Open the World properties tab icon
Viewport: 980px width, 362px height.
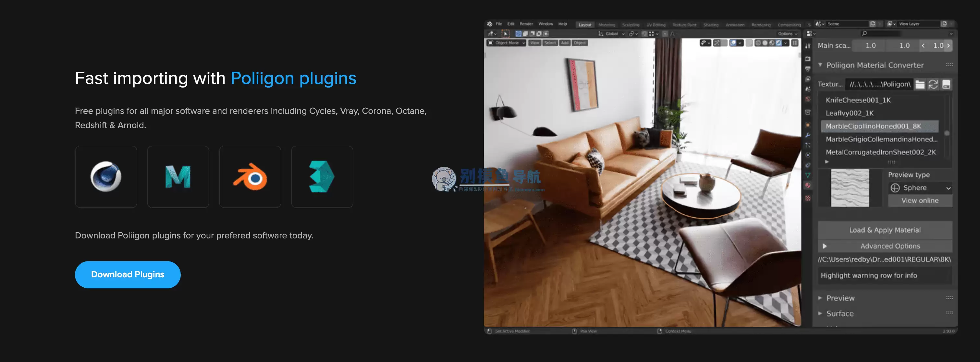[808, 99]
